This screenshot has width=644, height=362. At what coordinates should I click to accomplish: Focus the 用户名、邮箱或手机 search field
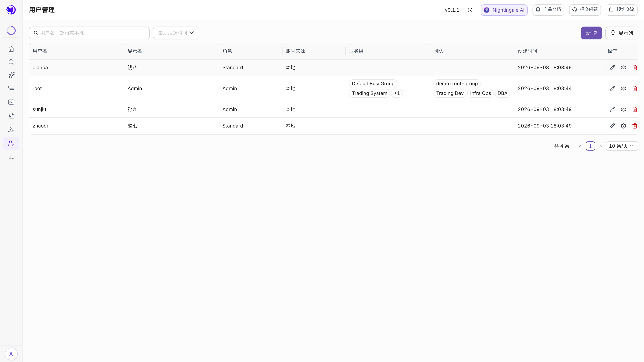click(x=89, y=33)
